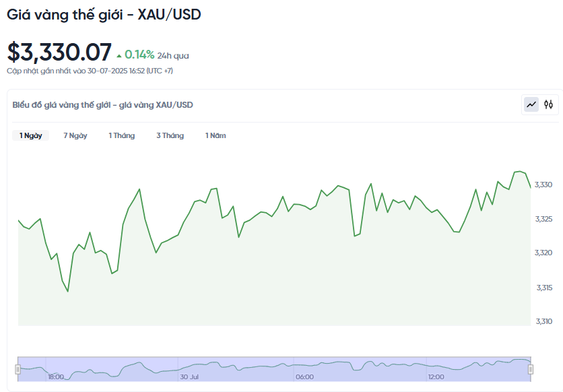Click the 3,330 y-axis label
The image size is (563, 392).
click(x=543, y=185)
